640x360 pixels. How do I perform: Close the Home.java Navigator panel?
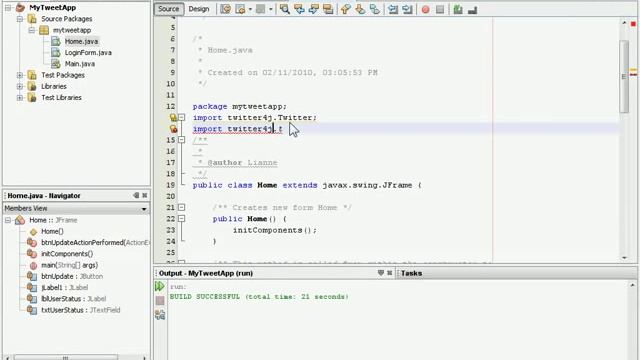tap(144, 195)
